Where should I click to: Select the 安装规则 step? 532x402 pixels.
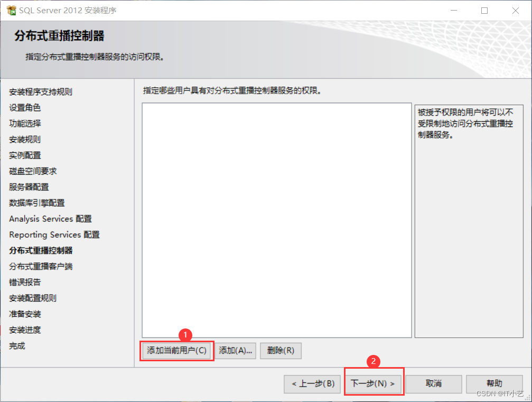pos(25,139)
